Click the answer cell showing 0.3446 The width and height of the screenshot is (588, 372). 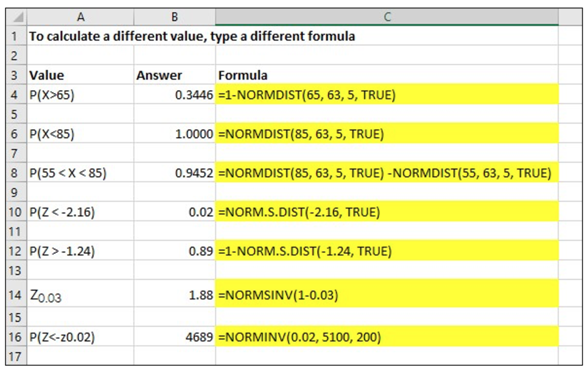point(175,95)
